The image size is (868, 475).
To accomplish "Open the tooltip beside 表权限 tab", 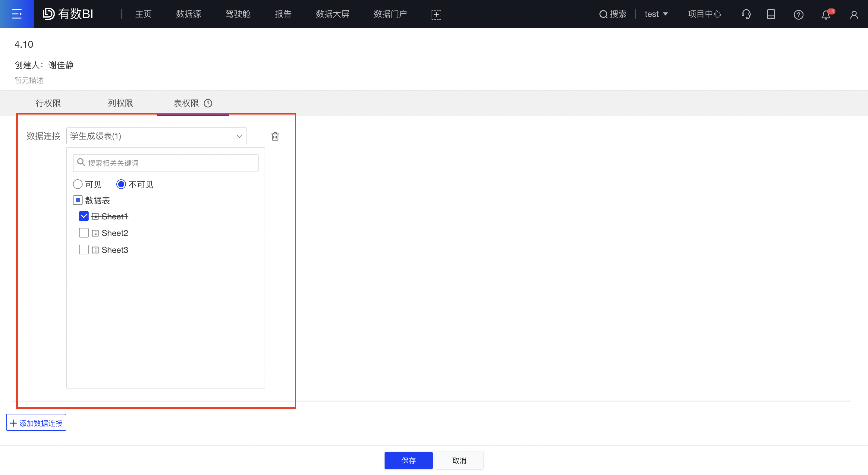I will (x=208, y=103).
